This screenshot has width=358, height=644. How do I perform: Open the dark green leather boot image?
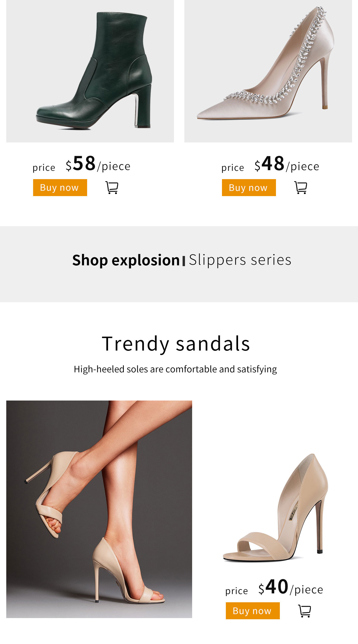[90, 71]
